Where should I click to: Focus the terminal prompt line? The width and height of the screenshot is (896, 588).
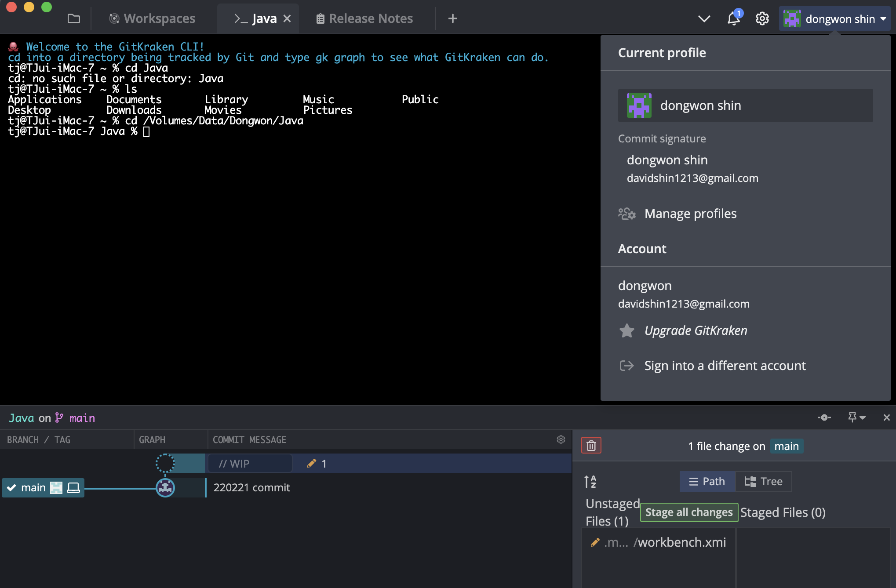click(79, 131)
